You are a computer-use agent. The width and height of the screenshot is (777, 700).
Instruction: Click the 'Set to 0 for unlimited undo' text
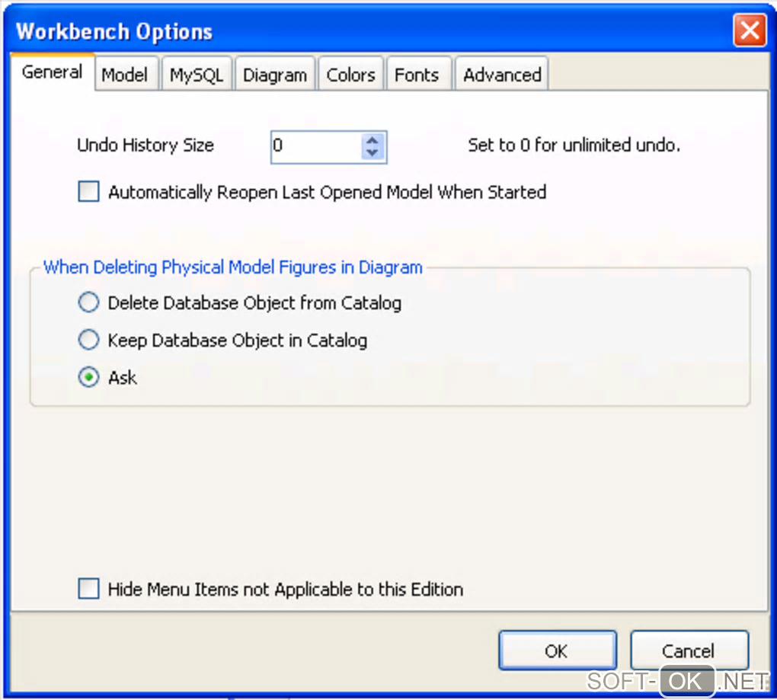[x=574, y=145]
